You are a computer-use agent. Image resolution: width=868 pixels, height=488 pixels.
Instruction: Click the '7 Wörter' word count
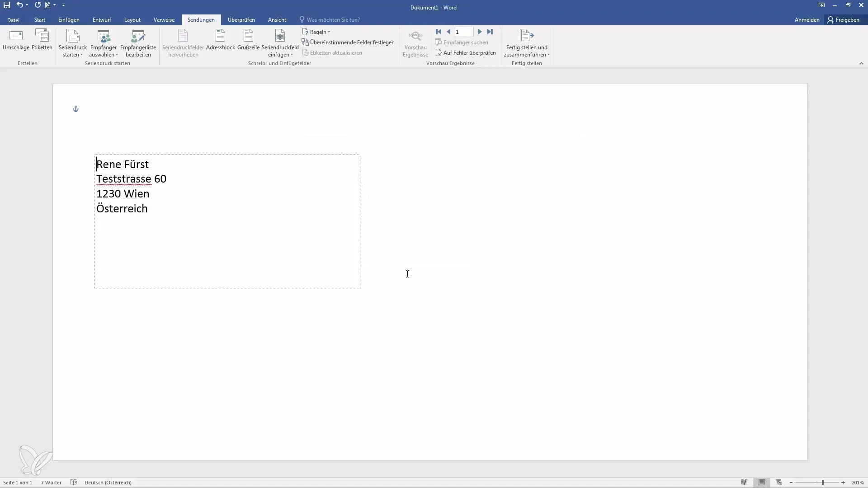coord(51,483)
